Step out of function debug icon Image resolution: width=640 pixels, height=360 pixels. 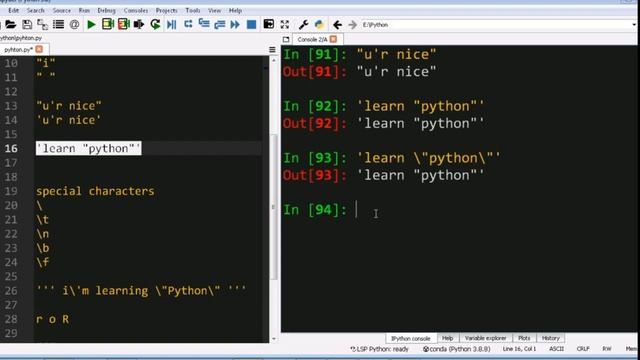point(220,25)
